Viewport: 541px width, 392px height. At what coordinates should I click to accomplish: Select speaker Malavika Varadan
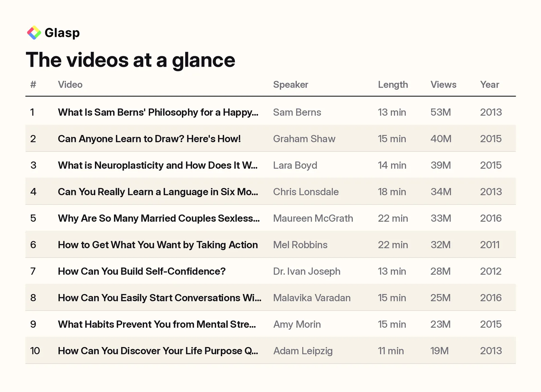pos(312,298)
